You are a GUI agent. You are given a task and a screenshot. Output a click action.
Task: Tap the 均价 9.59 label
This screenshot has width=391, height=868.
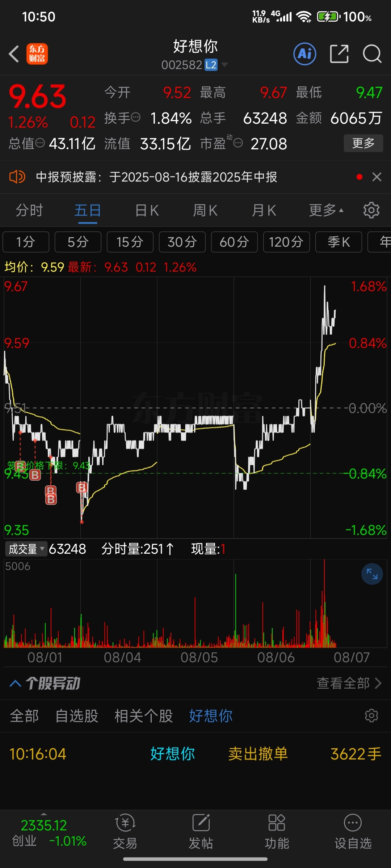pyautogui.click(x=34, y=267)
